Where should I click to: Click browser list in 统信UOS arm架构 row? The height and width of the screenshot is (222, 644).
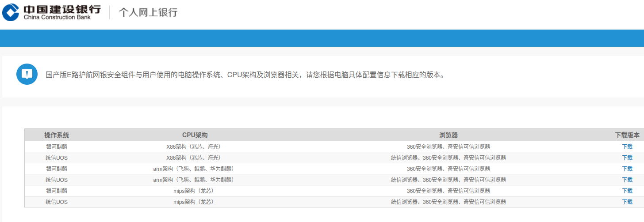tap(448, 180)
